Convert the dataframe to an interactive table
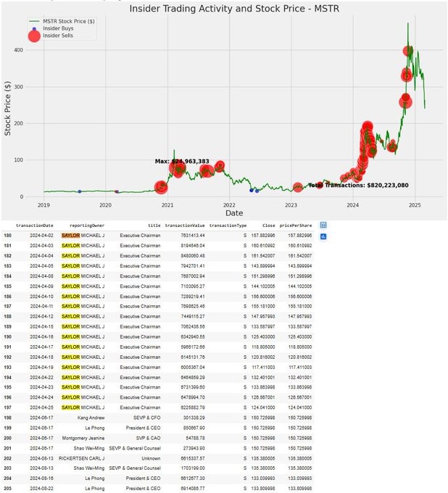 [323, 225]
